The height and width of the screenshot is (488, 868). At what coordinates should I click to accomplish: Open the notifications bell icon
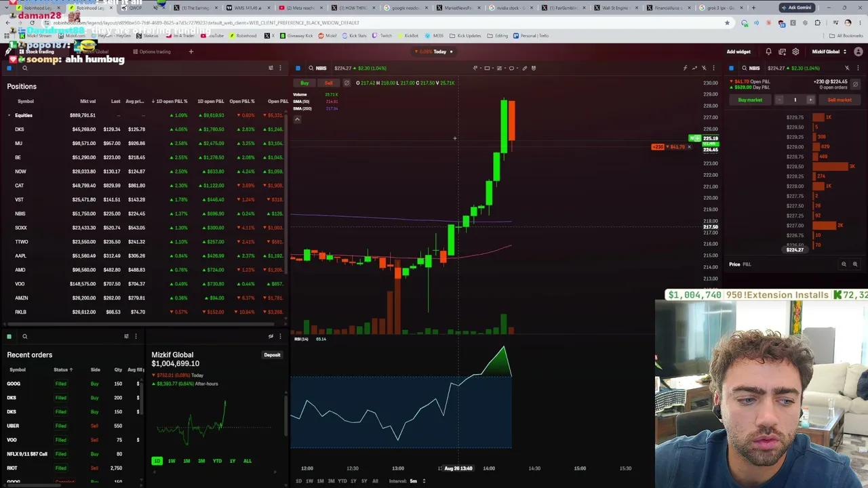point(768,52)
